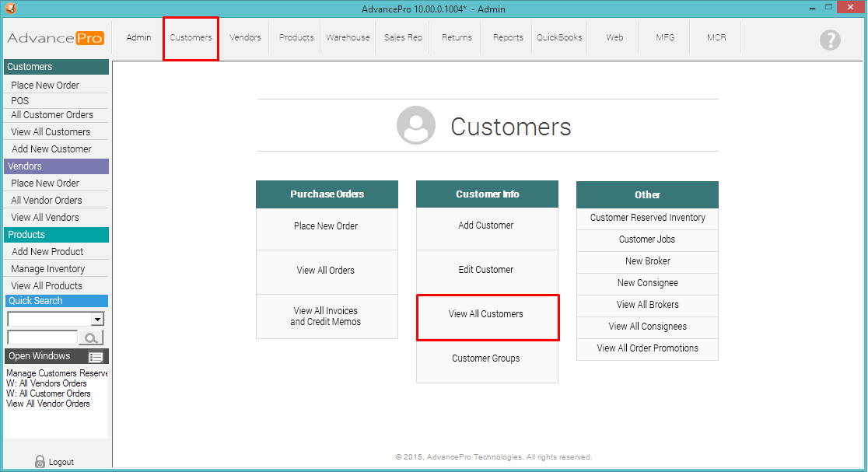868x472 pixels.
Task: Open Customer Reserved Inventory
Action: click(x=647, y=218)
